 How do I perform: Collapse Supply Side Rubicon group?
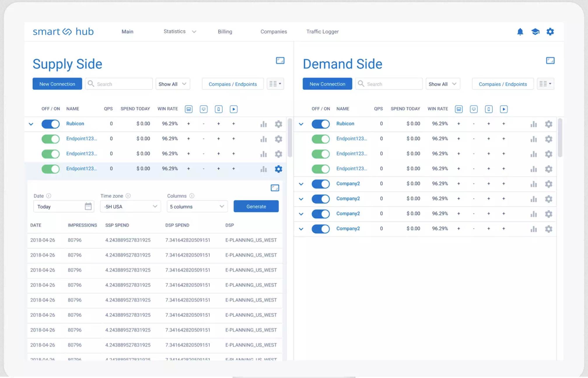(x=31, y=124)
